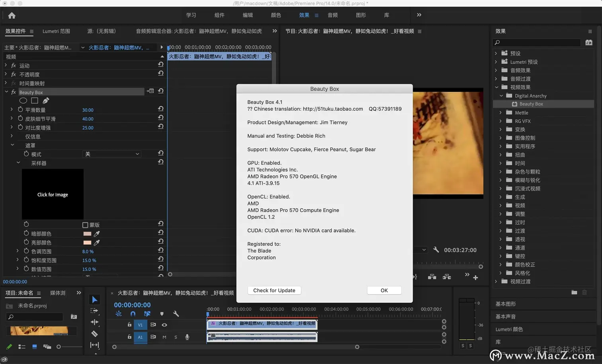Image resolution: width=602 pixels, height=364 pixels.
Task: Open the 基本图形 panel
Action: [x=506, y=304]
